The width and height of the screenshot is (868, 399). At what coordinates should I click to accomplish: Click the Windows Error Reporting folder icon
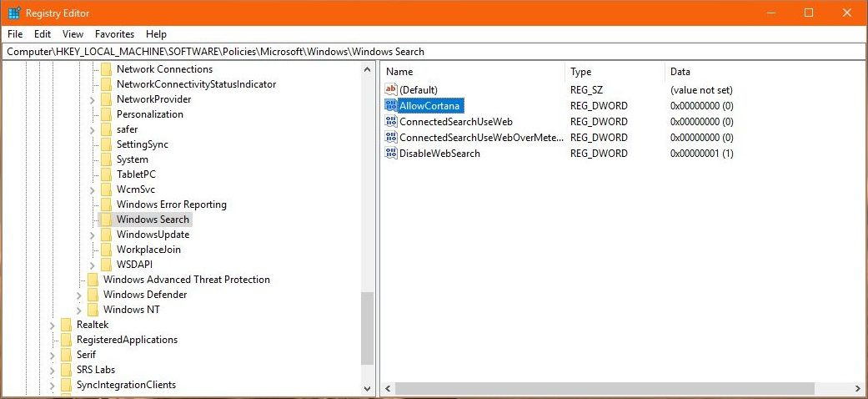click(106, 205)
